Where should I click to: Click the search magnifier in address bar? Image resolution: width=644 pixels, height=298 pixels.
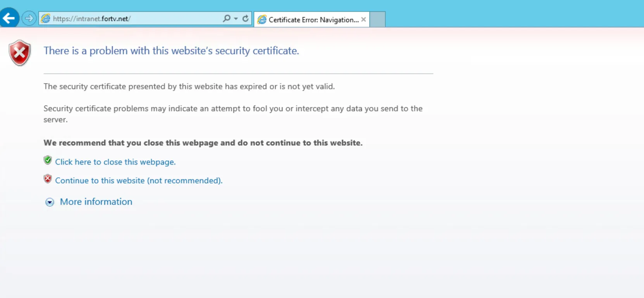click(x=226, y=18)
